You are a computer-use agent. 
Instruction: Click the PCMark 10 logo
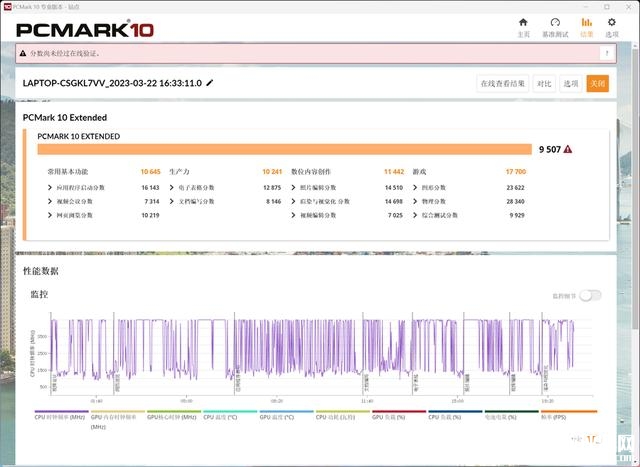coord(85,30)
